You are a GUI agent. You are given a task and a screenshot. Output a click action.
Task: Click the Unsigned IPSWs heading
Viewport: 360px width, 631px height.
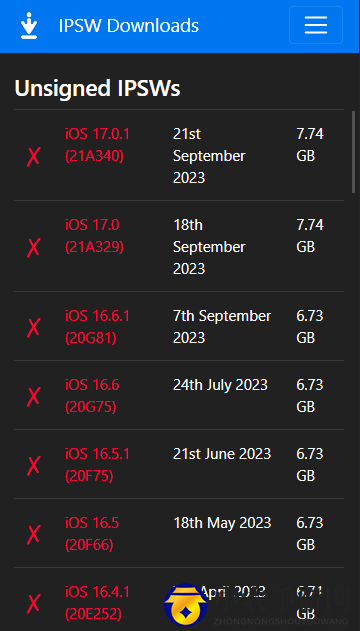[97, 88]
